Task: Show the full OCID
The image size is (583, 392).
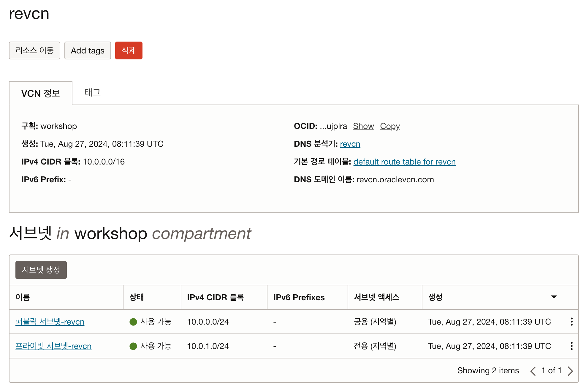Action: [363, 126]
